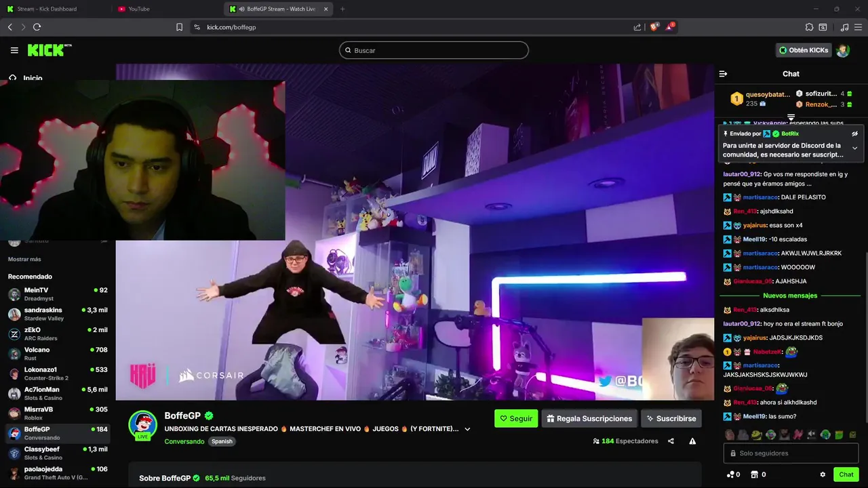Click the Nuevos mensajes divider label
The width and height of the screenshot is (868, 488).
[x=790, y=296]
